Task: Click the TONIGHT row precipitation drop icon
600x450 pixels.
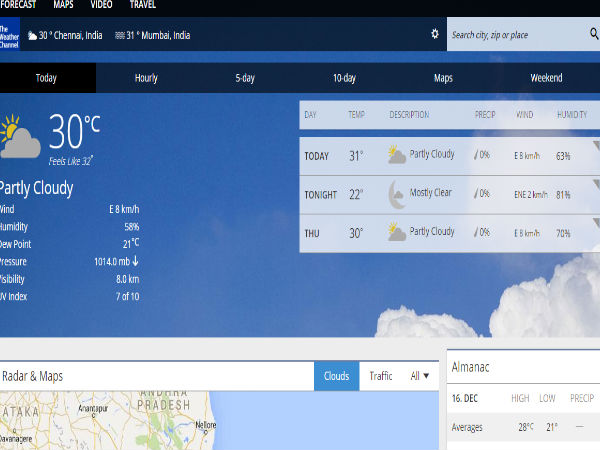Action: coord(476,194)
